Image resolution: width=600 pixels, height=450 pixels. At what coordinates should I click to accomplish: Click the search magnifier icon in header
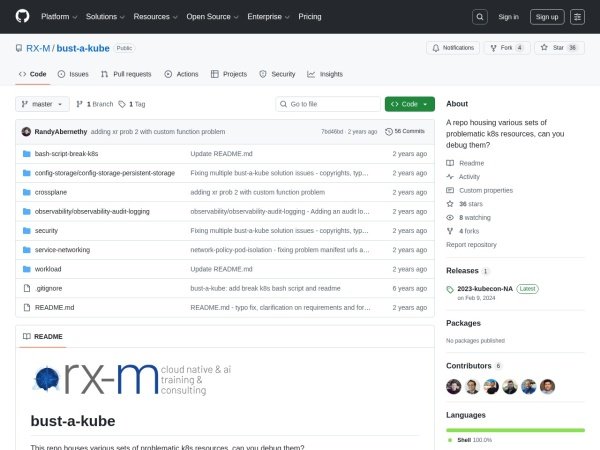tap(480, 17)
